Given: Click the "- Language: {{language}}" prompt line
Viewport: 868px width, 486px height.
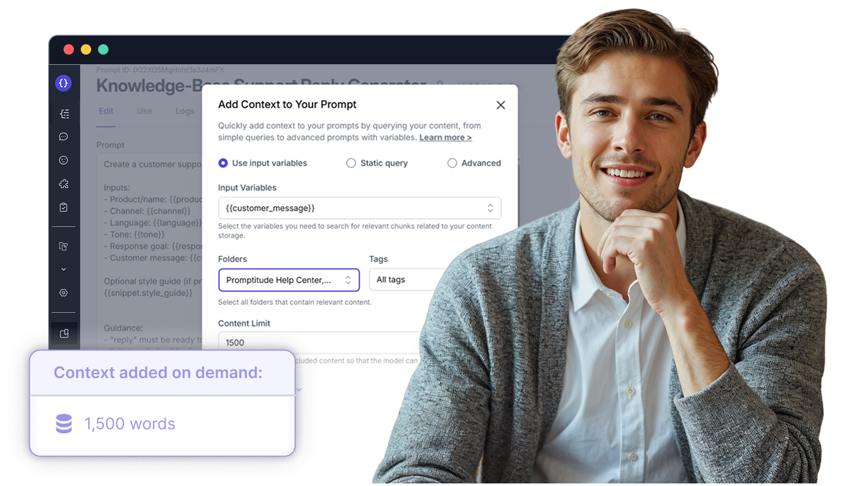Looking at the screenshot, I should coord(153,223).
